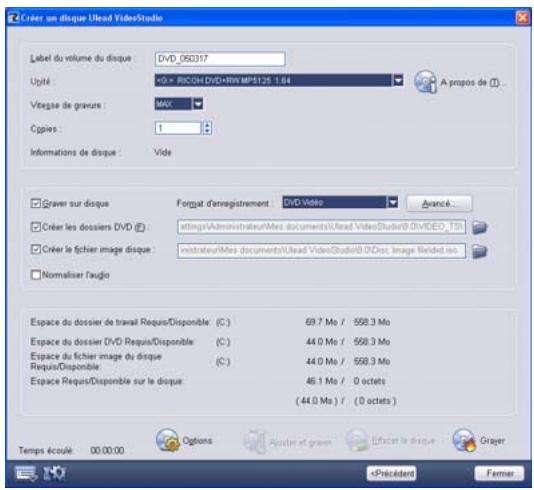Click the settings gear icon in bottom bar

click(x=54, y=473)
